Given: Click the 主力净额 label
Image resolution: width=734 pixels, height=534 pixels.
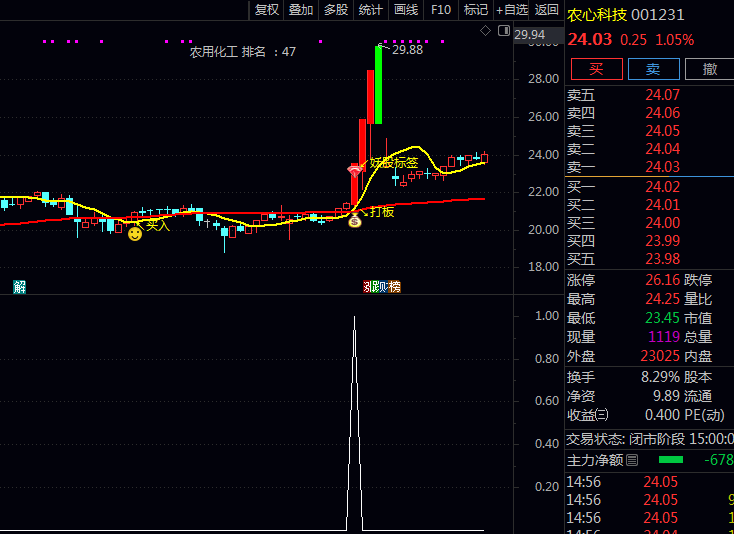Looking at the screenshot, I should click(x=595, y=461).
